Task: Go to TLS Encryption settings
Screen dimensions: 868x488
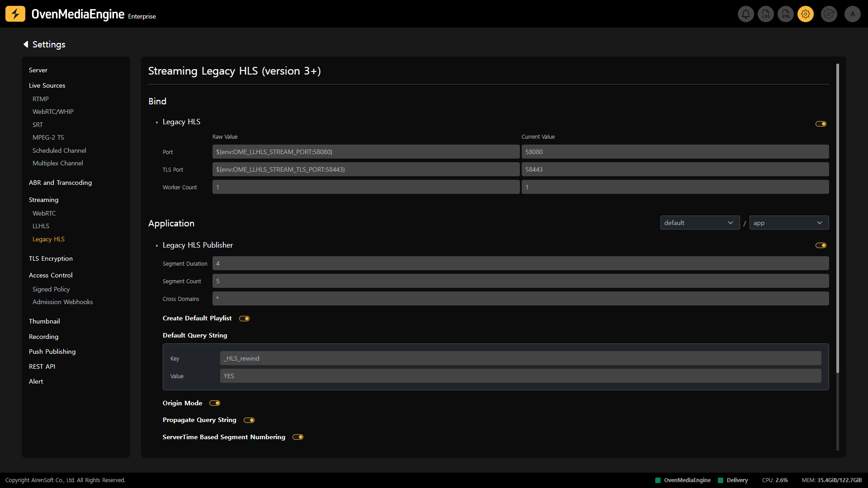Action: [51, 258]
